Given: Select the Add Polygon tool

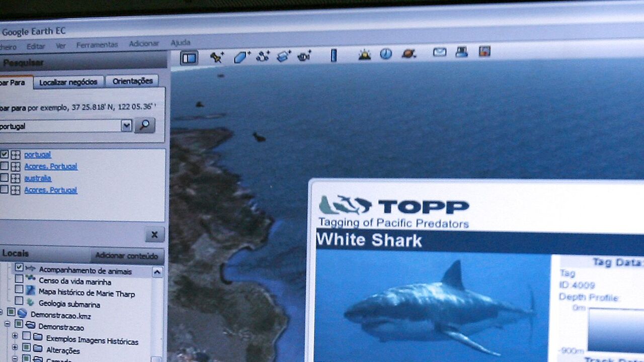Looking at the screenshot, I should (242, 57).
